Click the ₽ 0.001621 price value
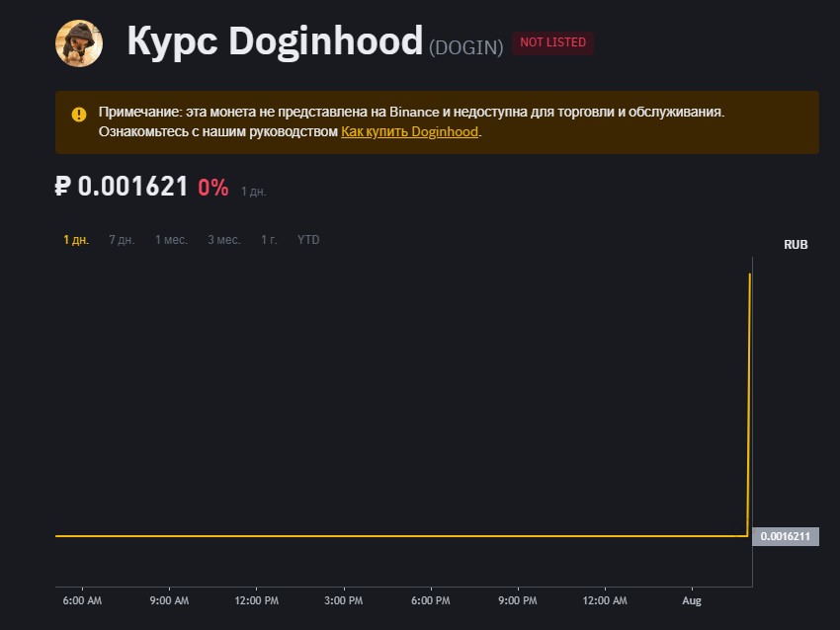 pyautogui.click(x=122, y=187)
